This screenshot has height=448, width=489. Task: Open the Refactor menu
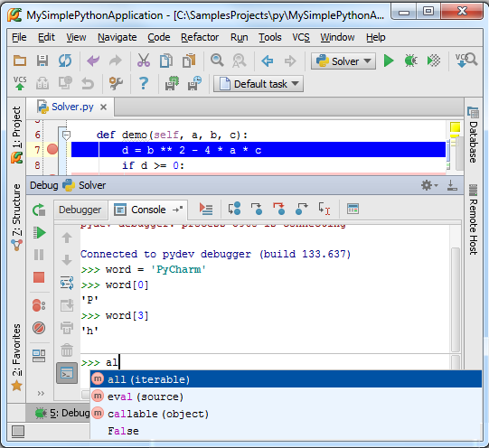coord(200,37)
